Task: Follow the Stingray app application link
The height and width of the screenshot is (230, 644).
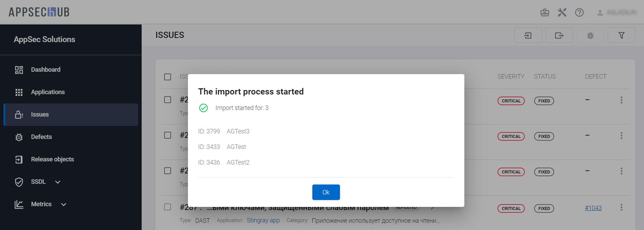Action: (x=263, y=220)
